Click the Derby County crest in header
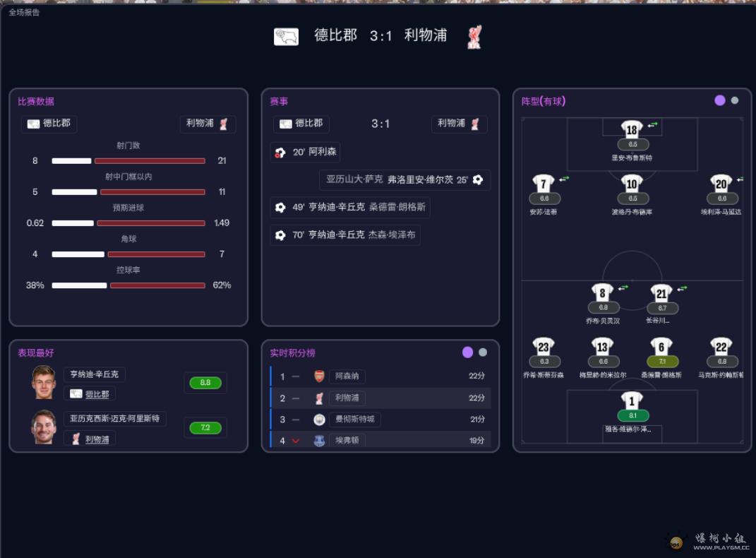This screenshot has height=558, width=756. click(x=286, y=37)
